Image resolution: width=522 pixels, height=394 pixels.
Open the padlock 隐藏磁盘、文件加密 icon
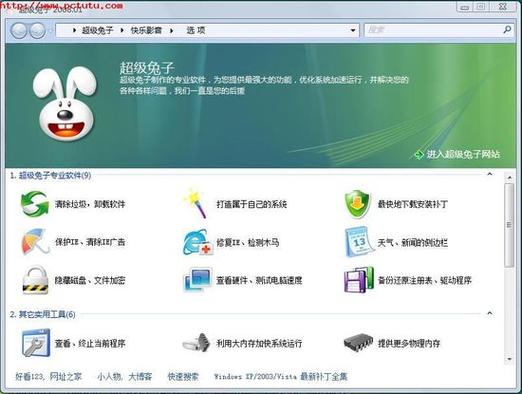(x=35, y=280)
